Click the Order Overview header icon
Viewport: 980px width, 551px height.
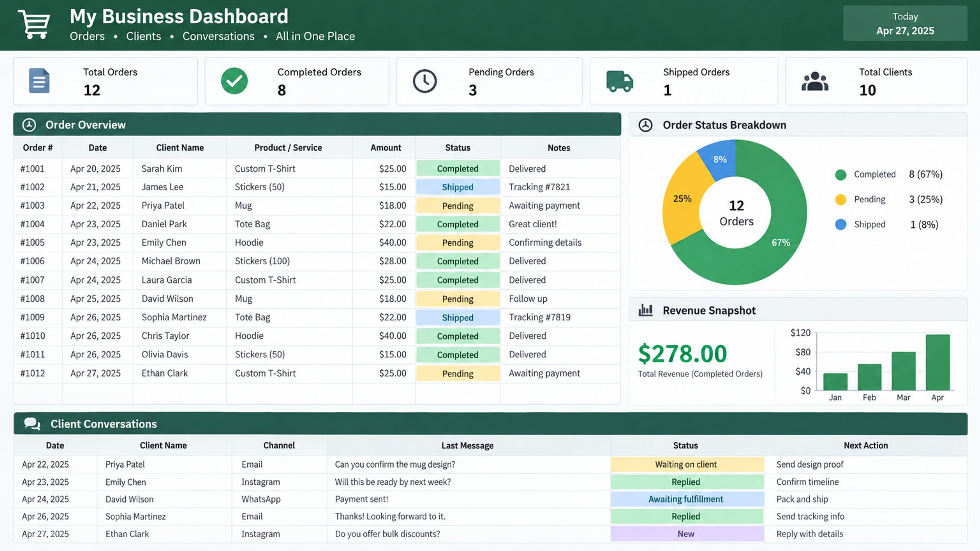coord(29,125)
